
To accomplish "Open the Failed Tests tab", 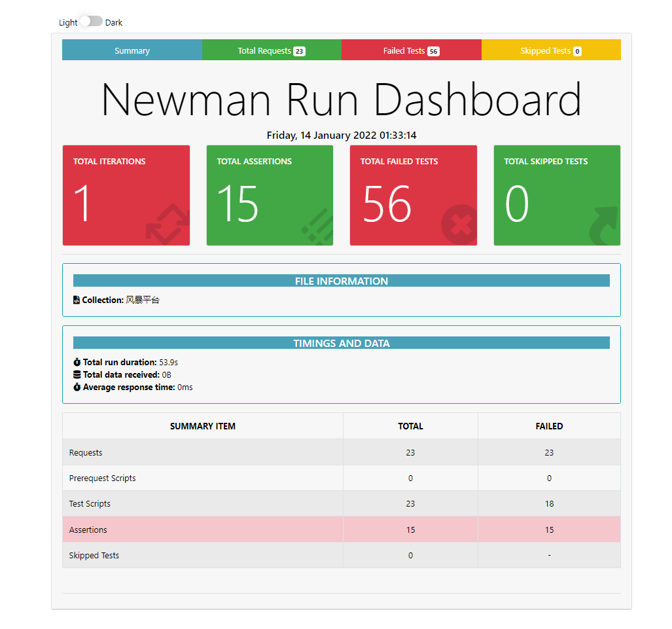I will (412, 50).
